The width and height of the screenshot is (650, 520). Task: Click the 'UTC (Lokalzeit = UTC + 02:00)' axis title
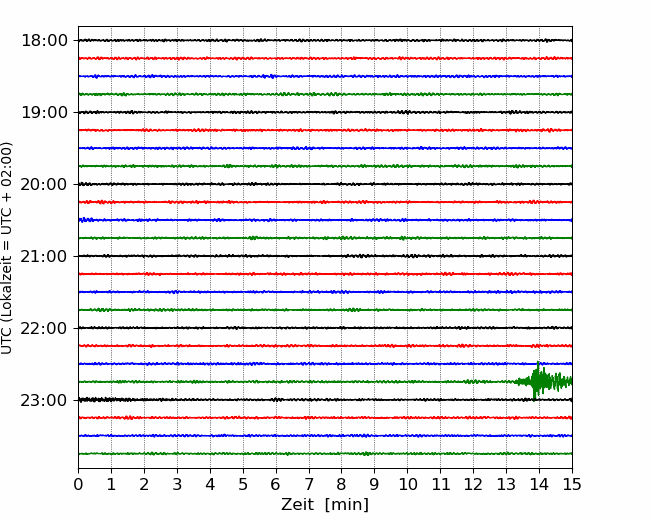(x=7, y=248)
